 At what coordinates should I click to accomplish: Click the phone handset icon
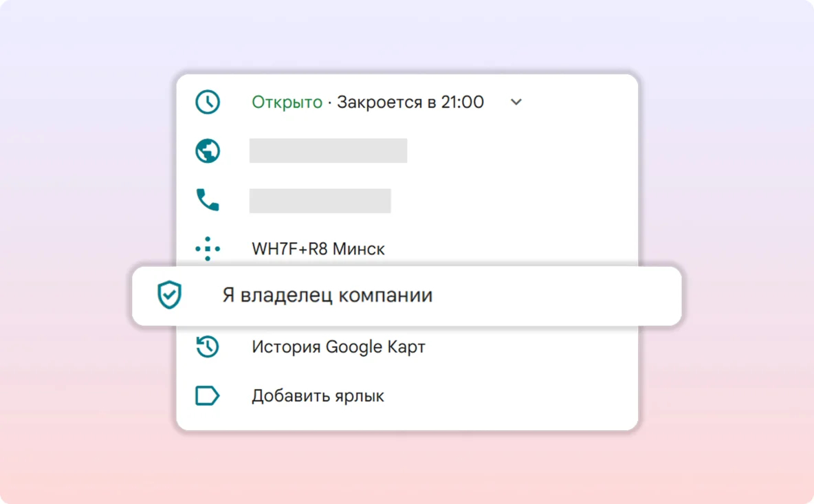[207, 200]
